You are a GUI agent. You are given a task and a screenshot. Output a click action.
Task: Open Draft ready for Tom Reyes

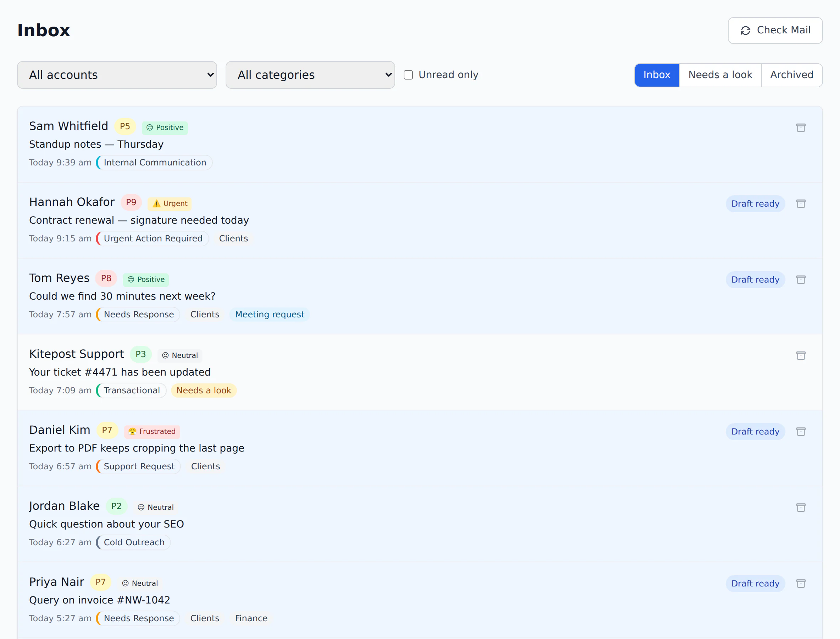pos(755,280)
